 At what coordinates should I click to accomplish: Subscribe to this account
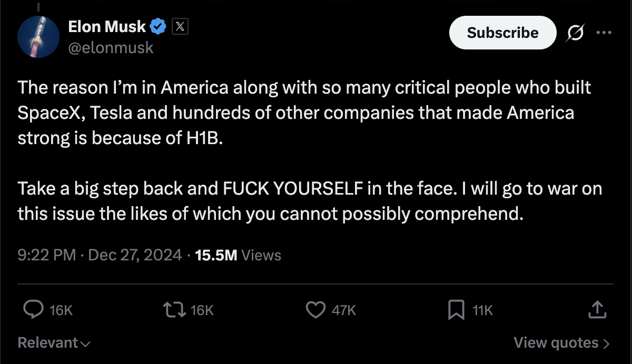(x=502, y=33)
